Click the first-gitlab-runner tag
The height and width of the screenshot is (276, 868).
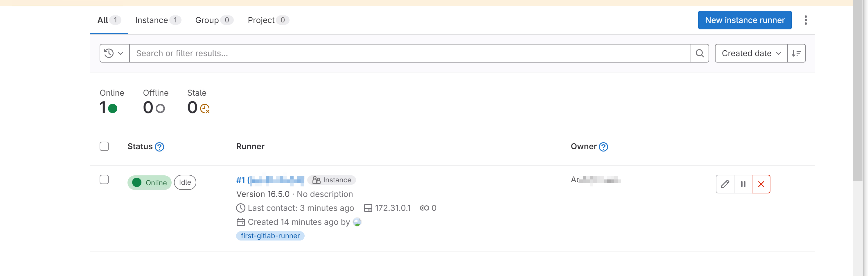click(x=270, y=236)
